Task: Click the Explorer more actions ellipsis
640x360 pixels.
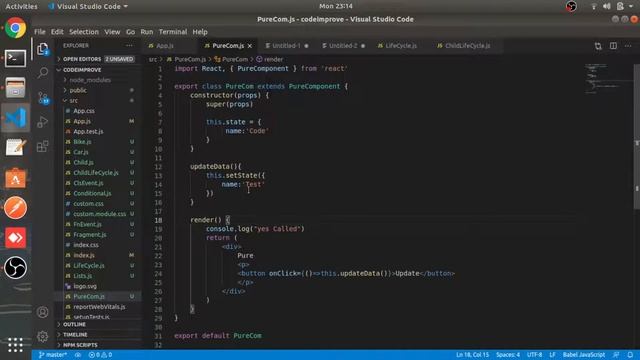Action: (129, 46)
